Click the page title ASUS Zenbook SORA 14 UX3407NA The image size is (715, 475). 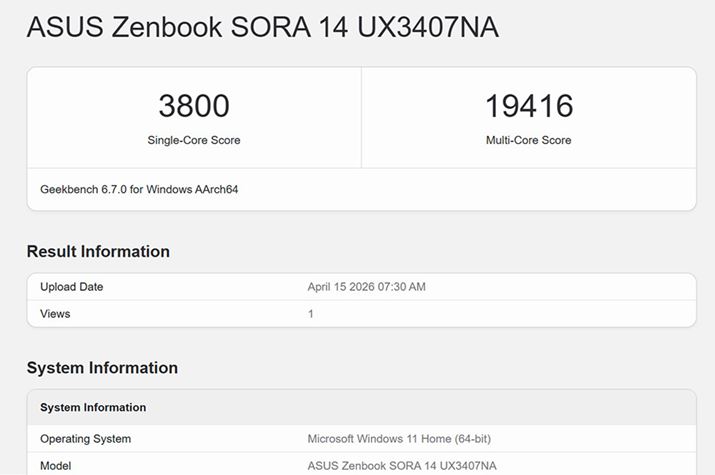(263, 27)
